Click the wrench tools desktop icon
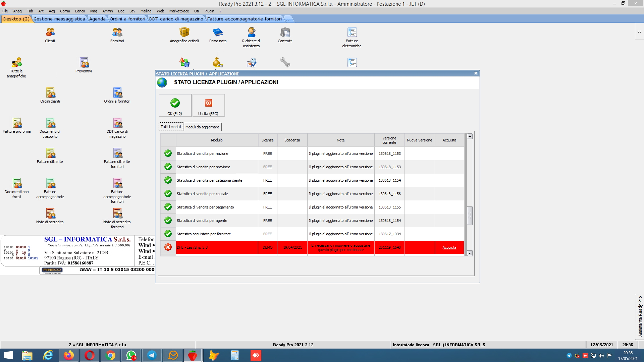The width and height of the screenshot is (644, 362). coord(285,62)
